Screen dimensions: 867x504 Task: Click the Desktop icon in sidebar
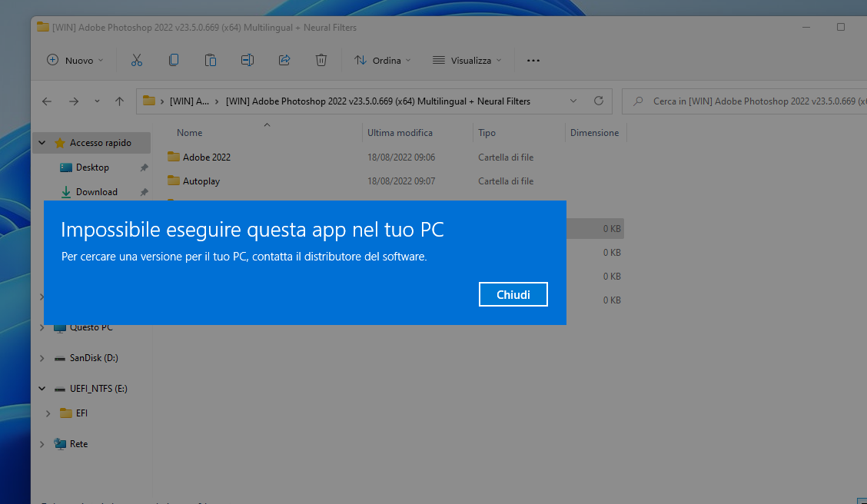pos(66,167)
